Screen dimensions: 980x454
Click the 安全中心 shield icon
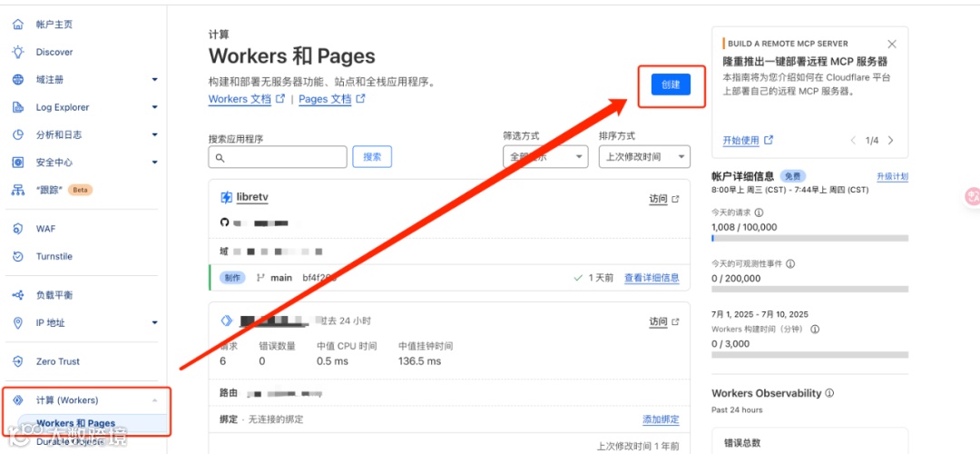[x=18, y=162]
